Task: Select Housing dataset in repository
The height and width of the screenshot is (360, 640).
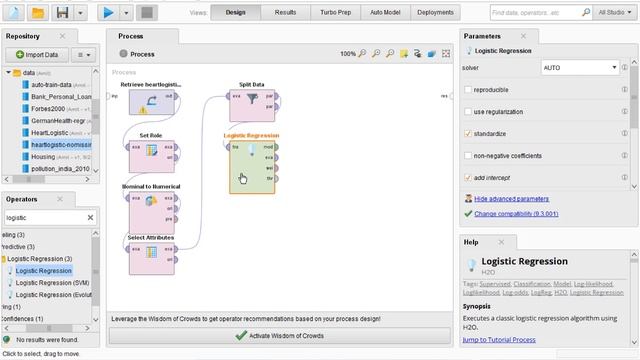Action: [x=43, y=157]
